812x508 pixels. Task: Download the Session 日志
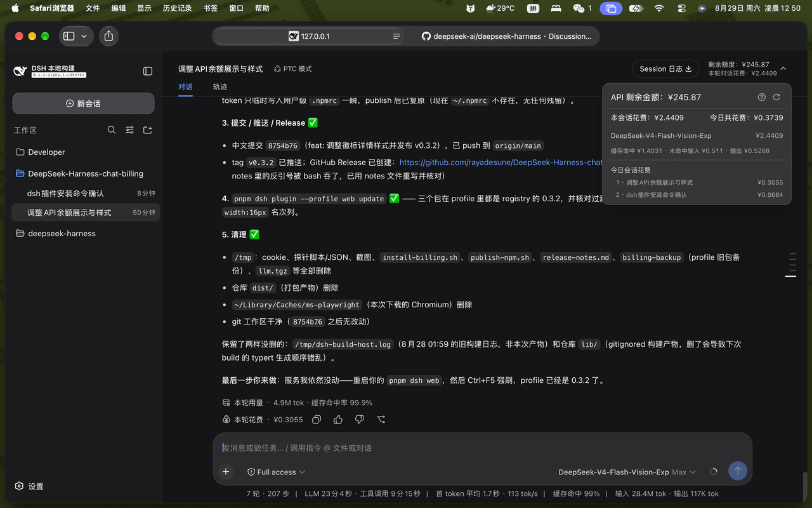coord(665,69)
